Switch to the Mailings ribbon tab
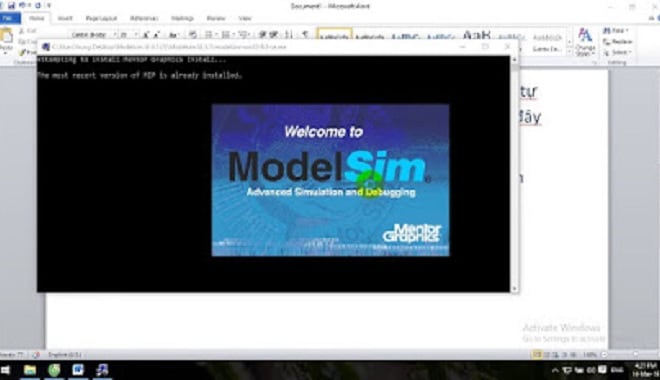This screenshot has width=660, height=380. (182, 18)
